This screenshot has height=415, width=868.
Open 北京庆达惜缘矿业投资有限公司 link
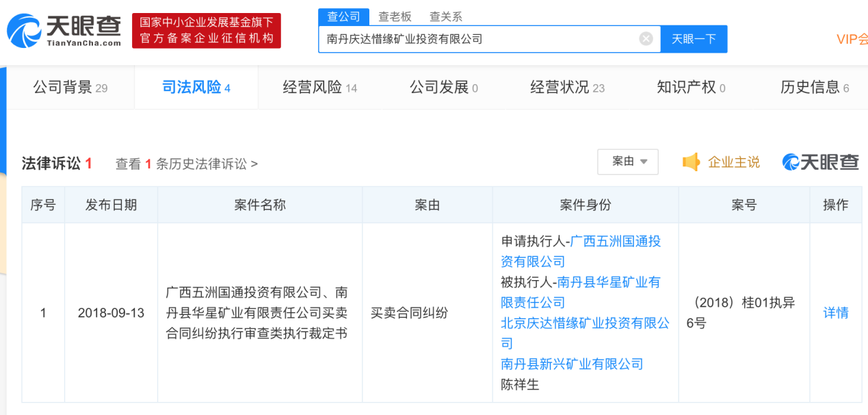click(585, 333)
